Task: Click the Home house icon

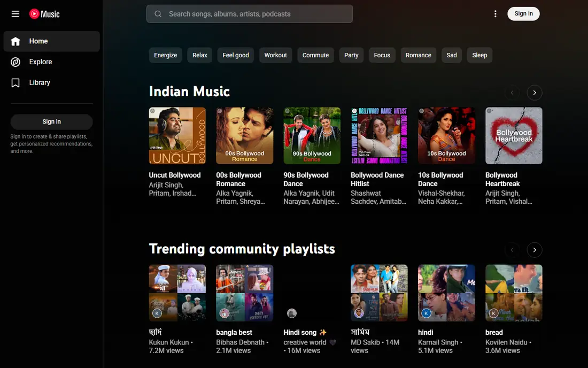Action: (16, 41)
